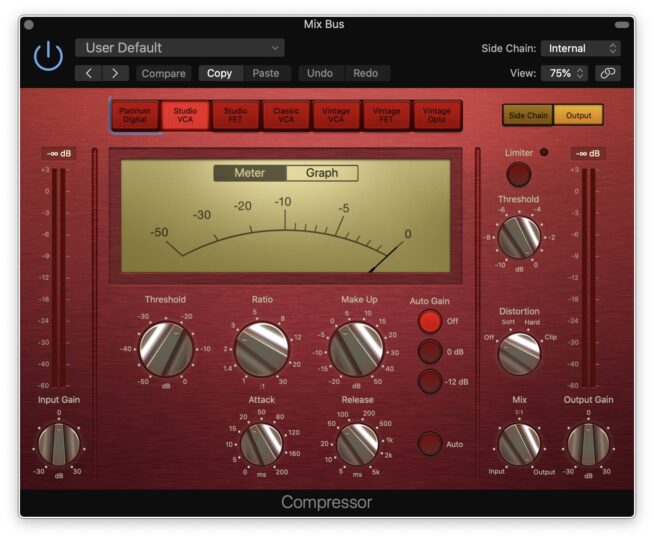
Task: Toggle the Auto release button
Action: click(429, 444)
